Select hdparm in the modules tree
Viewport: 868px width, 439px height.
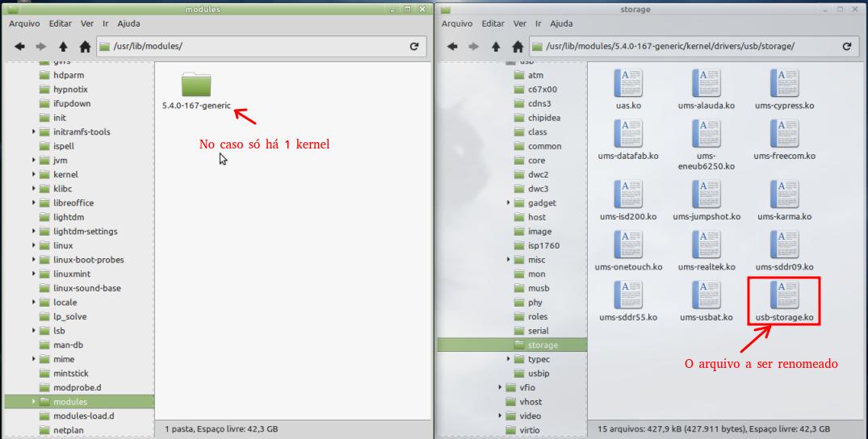pyautogui.click(x=69, y=75)
